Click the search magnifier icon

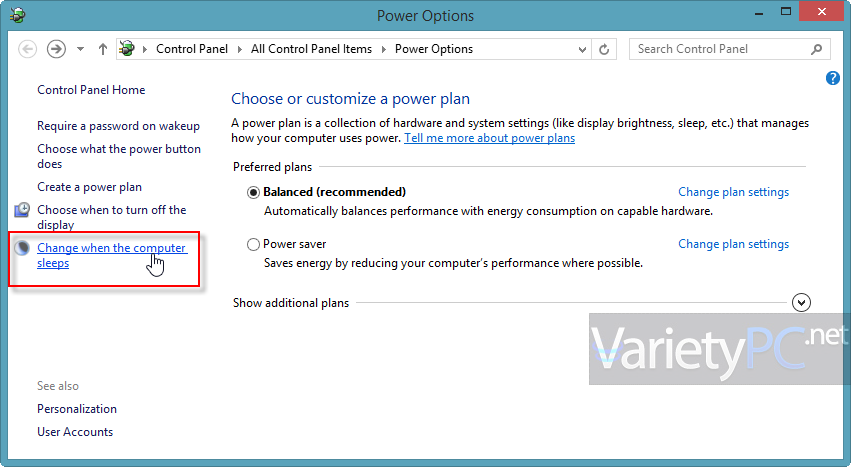click(816, 49)
